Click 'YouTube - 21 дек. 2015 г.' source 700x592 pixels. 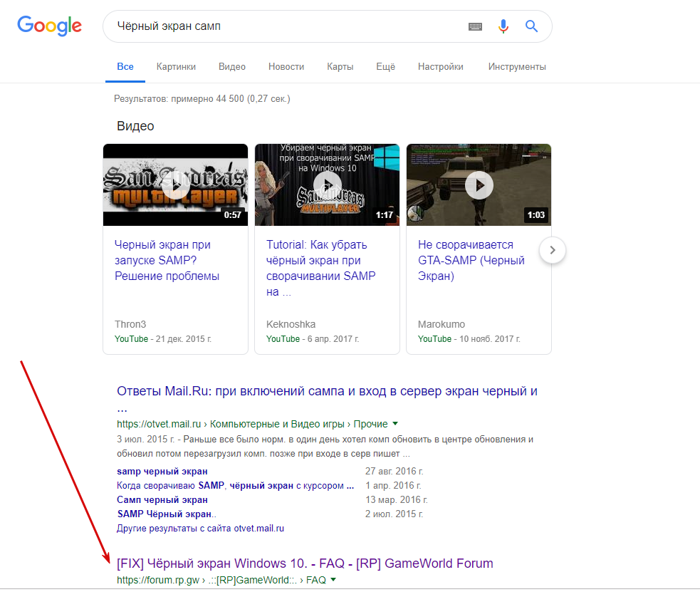[x=163, y=339]
